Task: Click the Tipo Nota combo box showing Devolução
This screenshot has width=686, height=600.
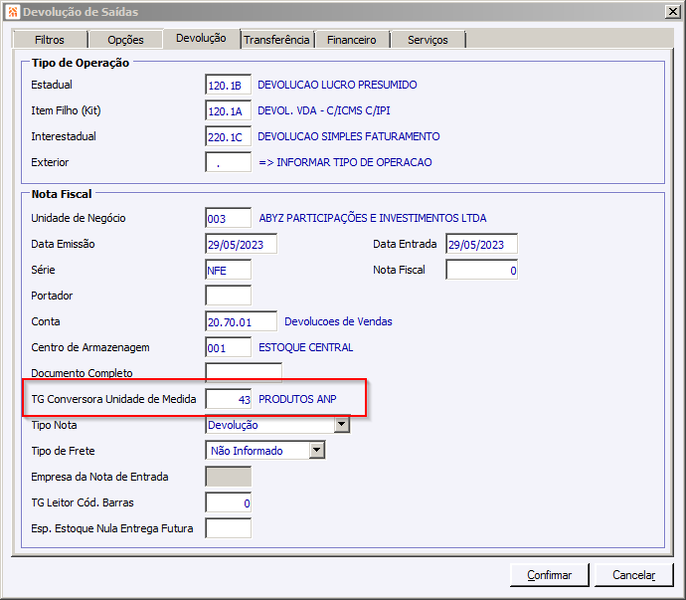Action: click(277, 425)
